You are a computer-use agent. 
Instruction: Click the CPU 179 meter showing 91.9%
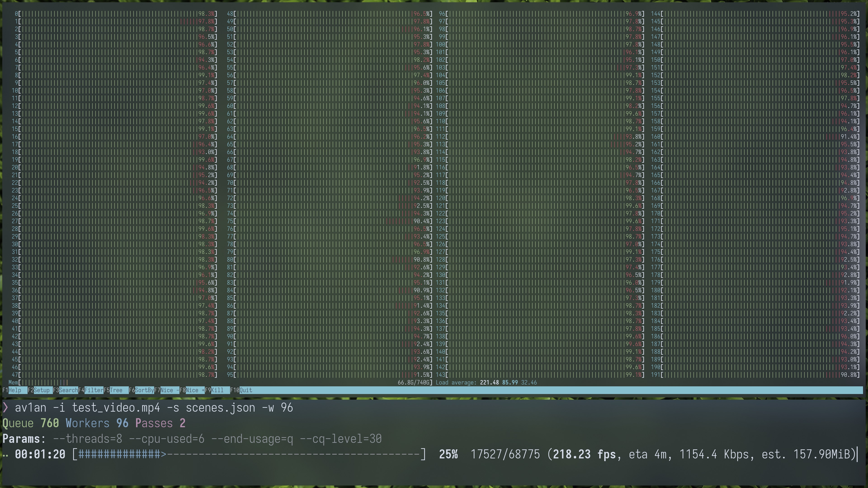tap(755, 283)
